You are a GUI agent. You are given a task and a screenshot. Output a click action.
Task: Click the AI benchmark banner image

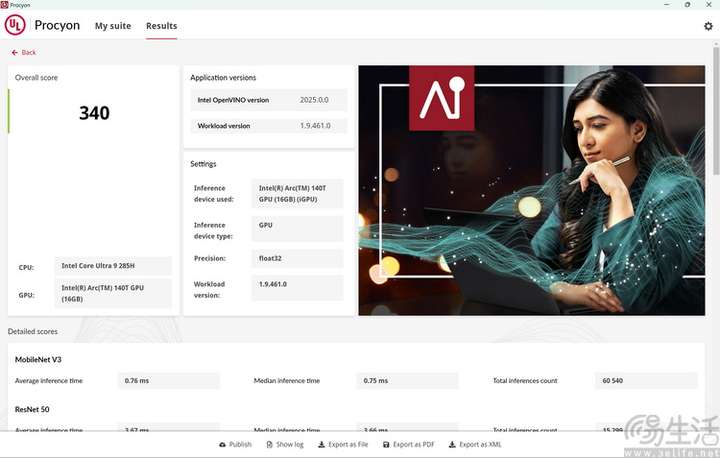coord(532,190)
